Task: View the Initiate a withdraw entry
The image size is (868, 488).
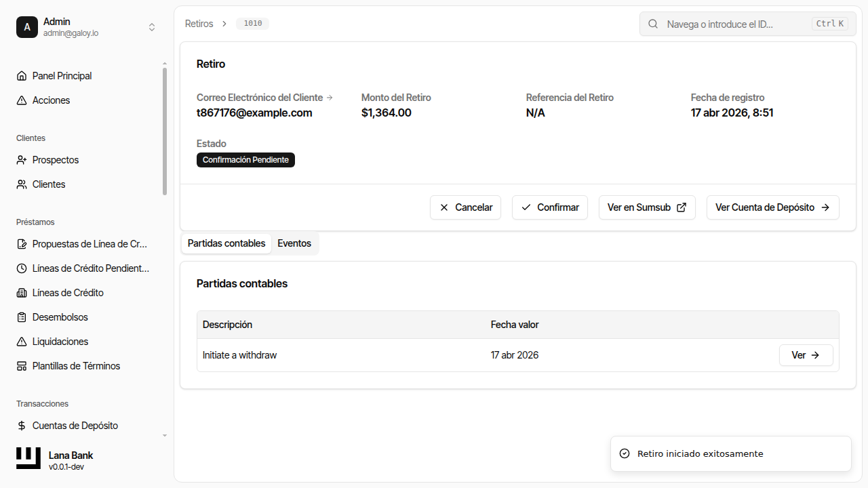Action: click(806, 355)
